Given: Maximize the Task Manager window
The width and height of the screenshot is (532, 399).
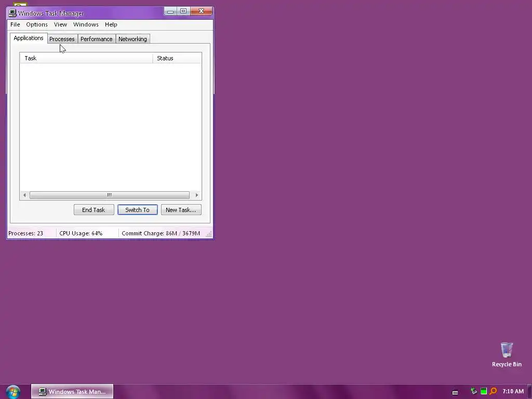Looking at the screenshot, I should [183, 11].
